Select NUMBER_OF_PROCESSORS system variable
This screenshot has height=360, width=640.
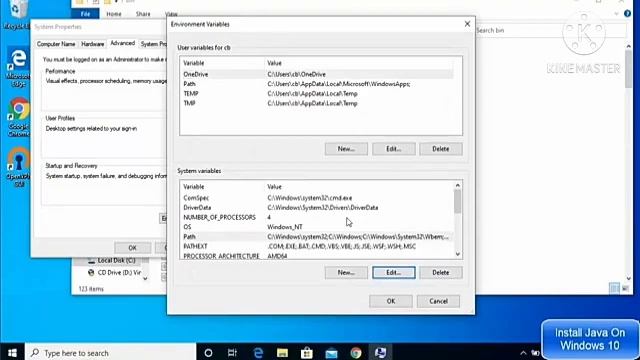point(317,218)
